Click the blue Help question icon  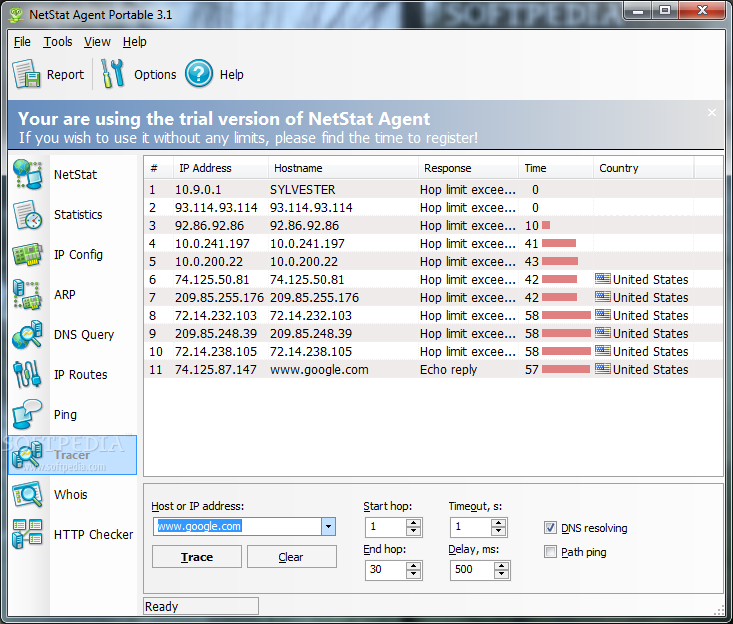199,74
